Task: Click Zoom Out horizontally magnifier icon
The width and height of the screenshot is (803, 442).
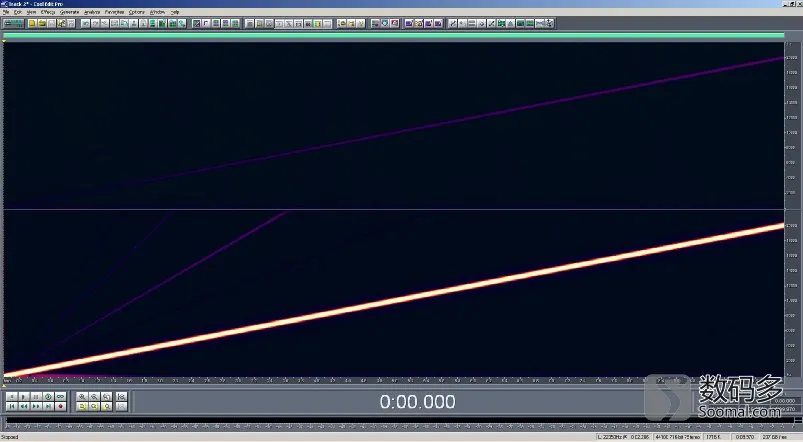Action: [x=94, y=396]
